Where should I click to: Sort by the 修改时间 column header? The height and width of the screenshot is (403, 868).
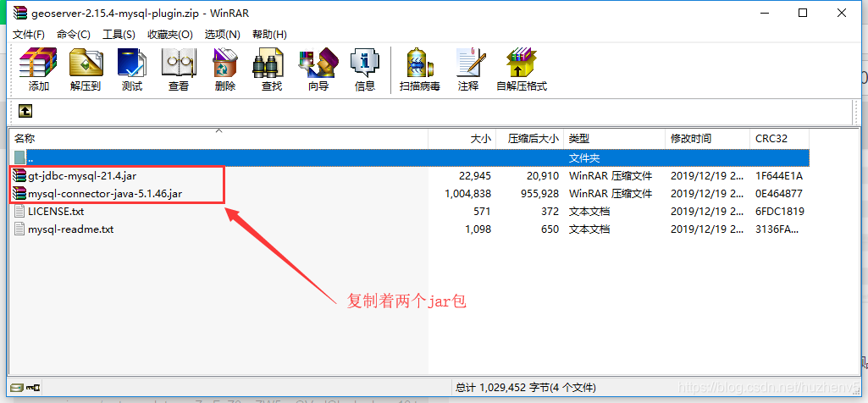[x=707, y=139]
